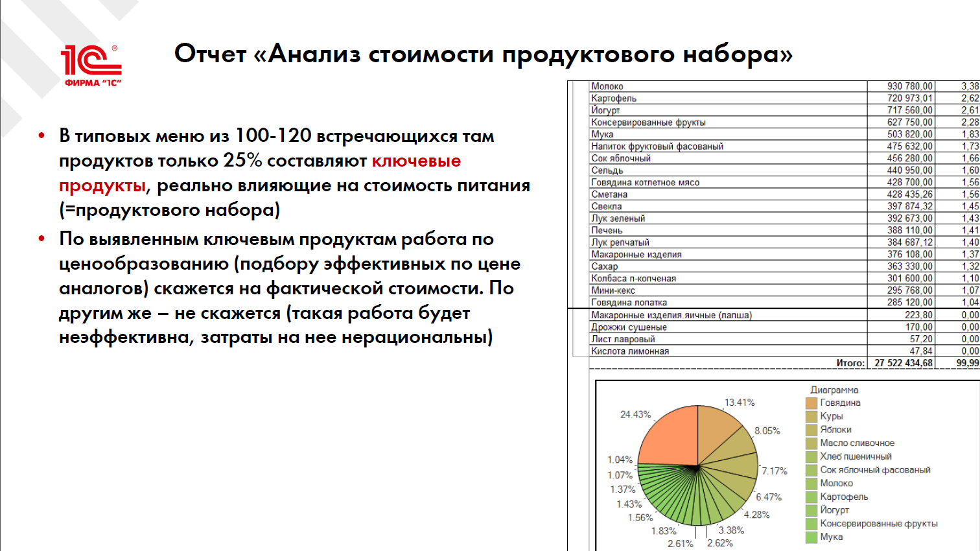Click the 8.05% pie chart label
The image size is (980, 551).
(x=767, y=431)
